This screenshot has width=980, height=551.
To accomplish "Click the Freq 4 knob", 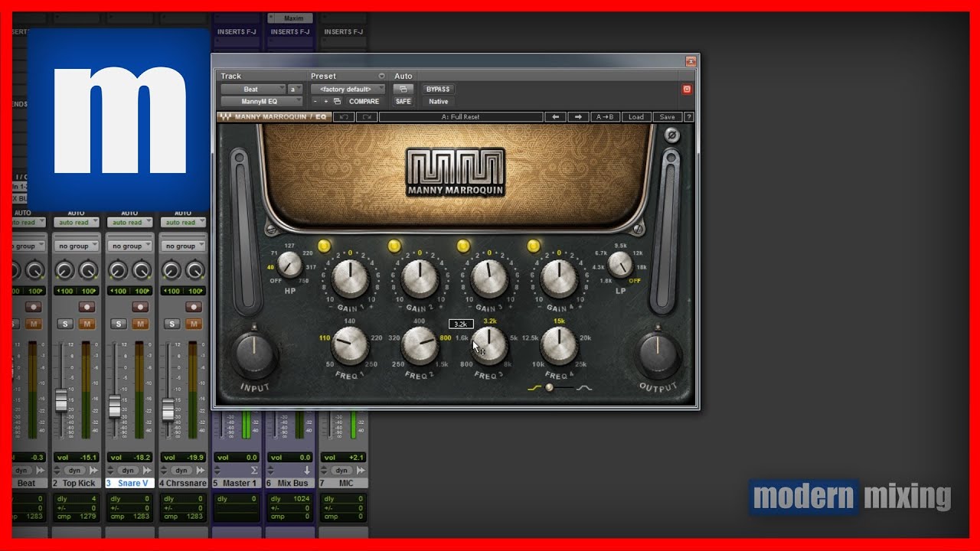I will pyautogui.click(x=559, y=345).
